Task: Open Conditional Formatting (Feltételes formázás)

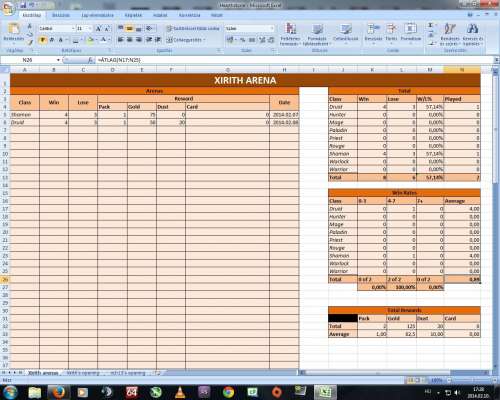Action: pyautogui.click(x=290, y=34)
